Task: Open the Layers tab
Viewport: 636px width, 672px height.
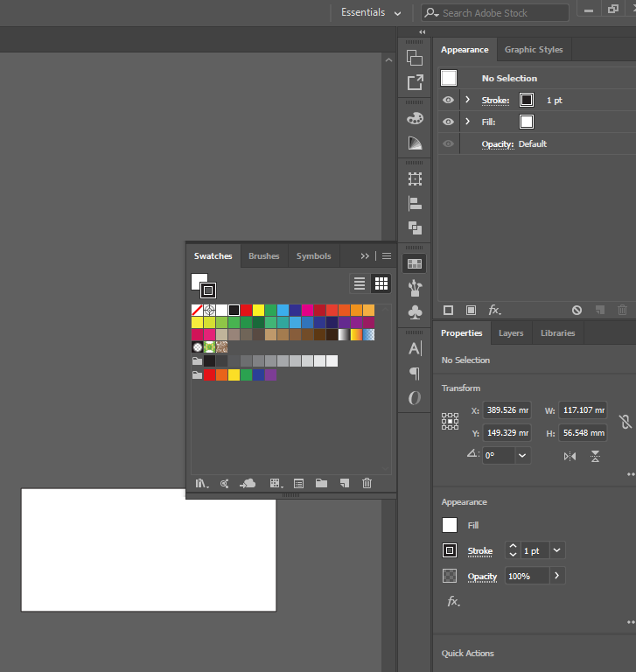Action: pyautogui.click(x=511, y=333)
